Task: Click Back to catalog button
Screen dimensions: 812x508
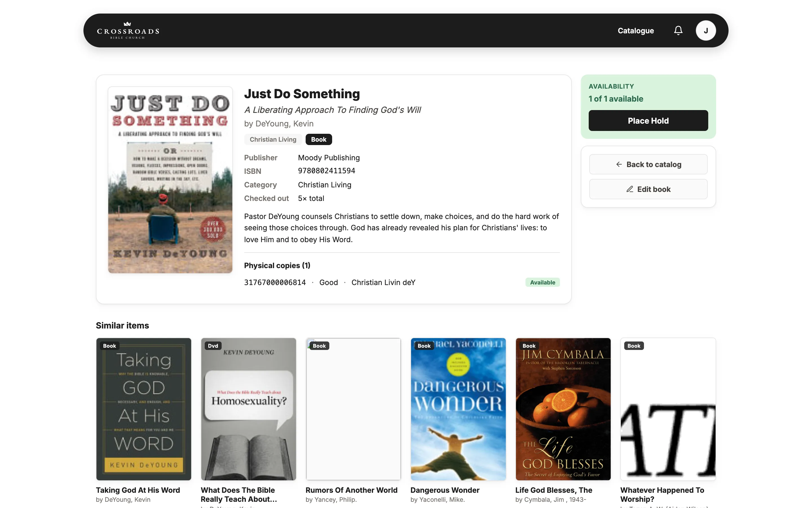Action: [x=648, y=164]
